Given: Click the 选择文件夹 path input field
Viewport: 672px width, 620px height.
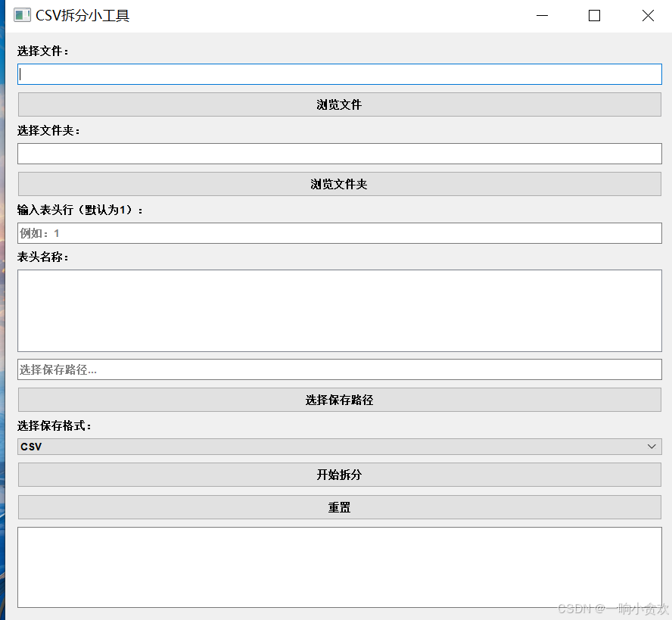Looking at the screenshot, I should pos(340,154).
